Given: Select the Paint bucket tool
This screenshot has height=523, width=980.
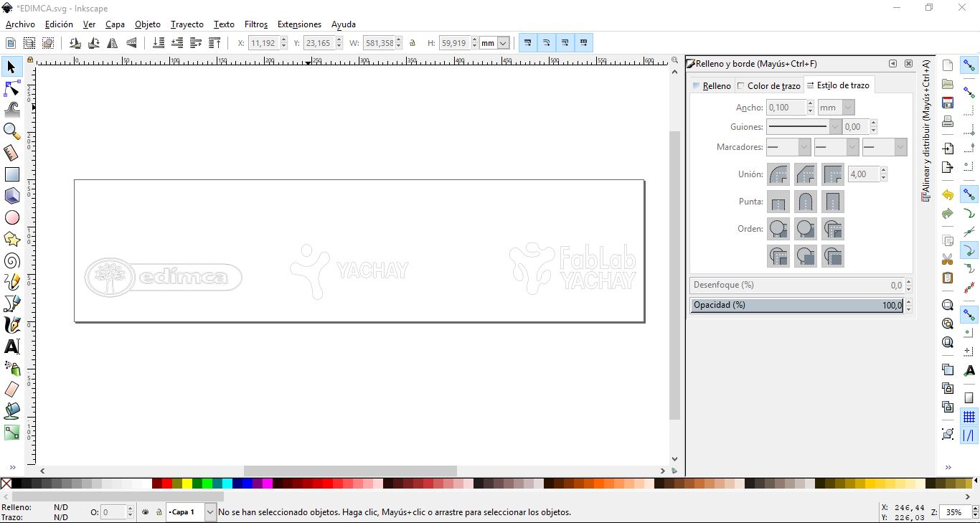Looking at the screenshot, I should coord(11,411).
